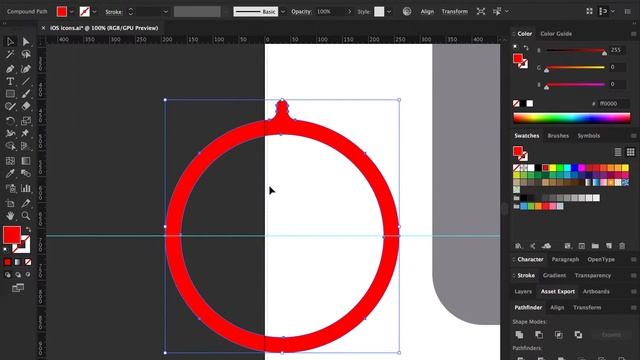Select the Line Segment tool
The image size is (640, 360).
click(x=26, y=81)
